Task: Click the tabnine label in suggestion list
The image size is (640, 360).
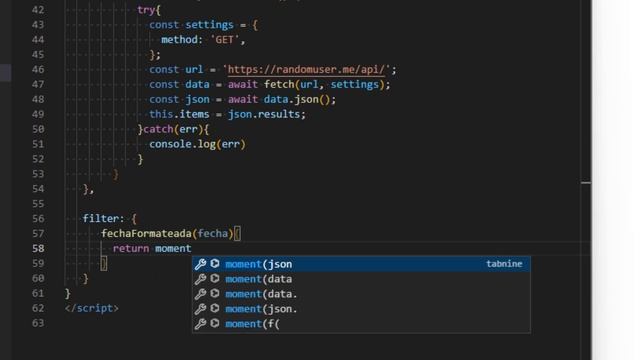Action: (x=504, y=264)
